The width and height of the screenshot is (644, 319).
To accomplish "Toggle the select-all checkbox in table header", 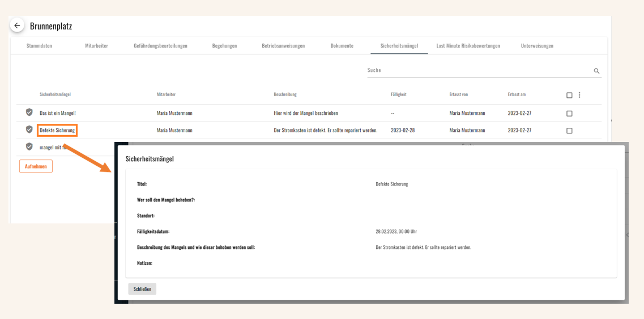I will click(x=569, y=95).
